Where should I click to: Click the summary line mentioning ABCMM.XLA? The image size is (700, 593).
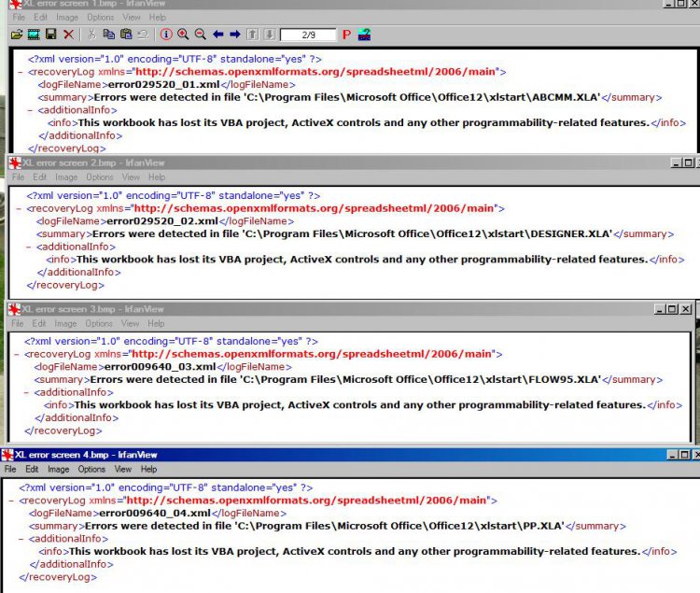point(350,97)
